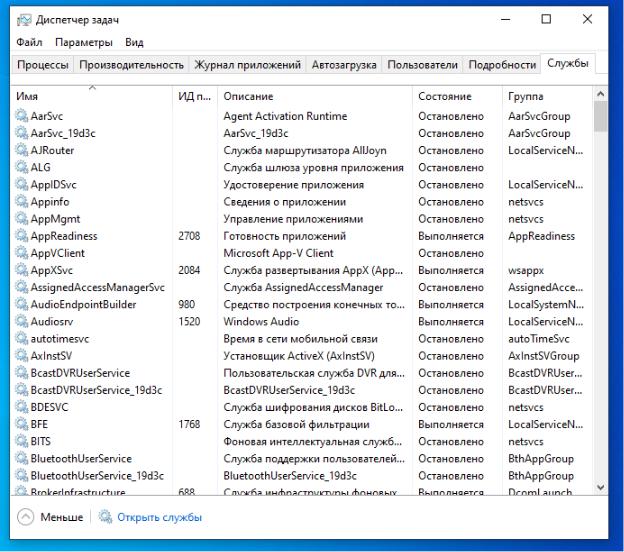The image size is (624, 552).
Task: Switch to the Процессы tab
Action: 43,64
